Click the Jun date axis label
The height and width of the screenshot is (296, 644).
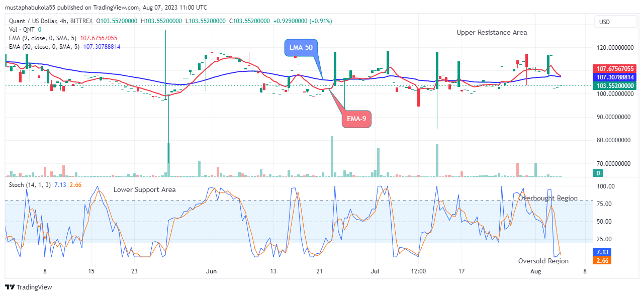211,271
